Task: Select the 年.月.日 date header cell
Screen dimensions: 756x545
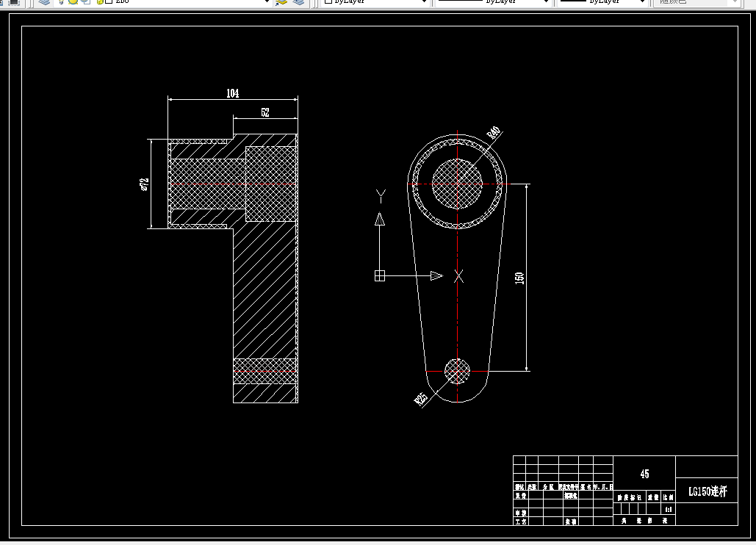Action: [x=603, y=487]
